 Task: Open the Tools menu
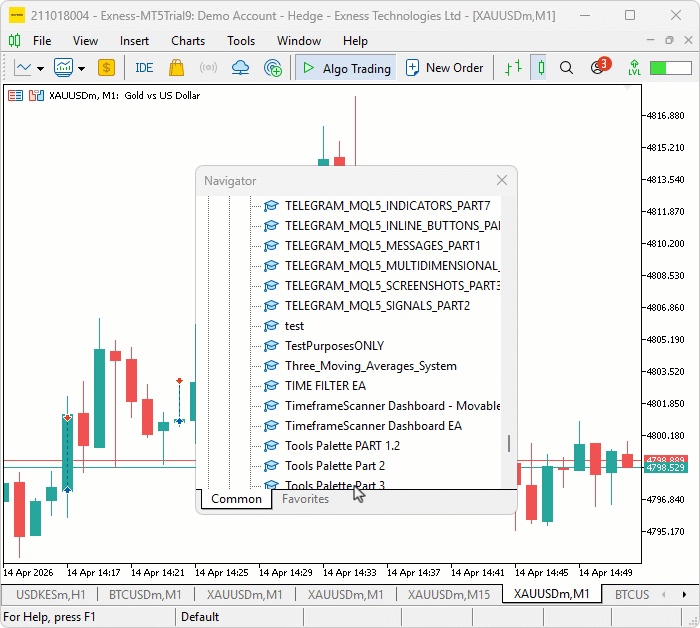[241, 41]
